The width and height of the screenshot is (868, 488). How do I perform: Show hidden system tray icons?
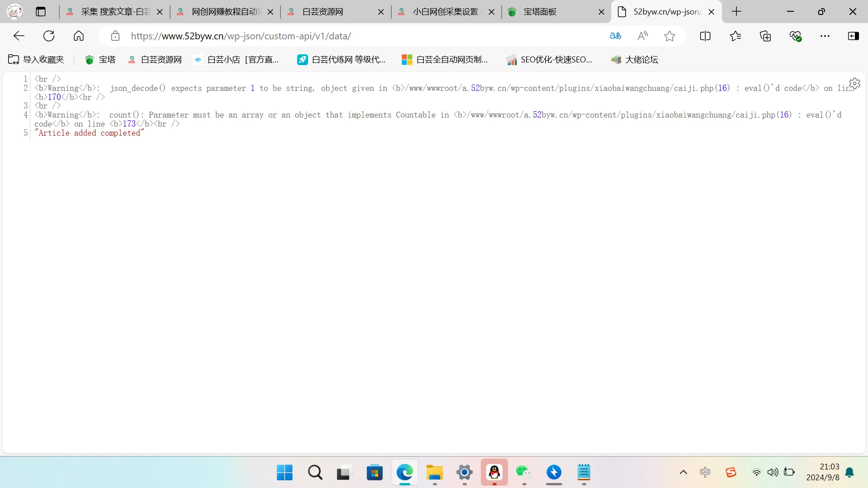(x=683, y=473)
